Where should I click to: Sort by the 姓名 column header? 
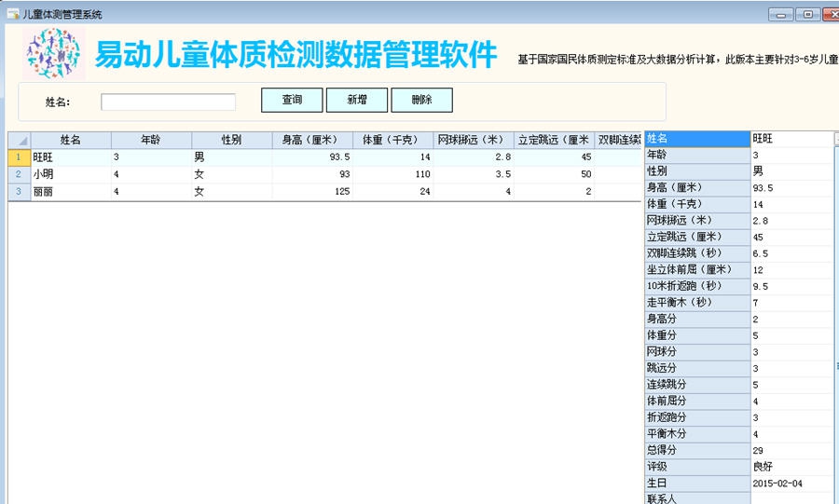[x=71, y=140]
